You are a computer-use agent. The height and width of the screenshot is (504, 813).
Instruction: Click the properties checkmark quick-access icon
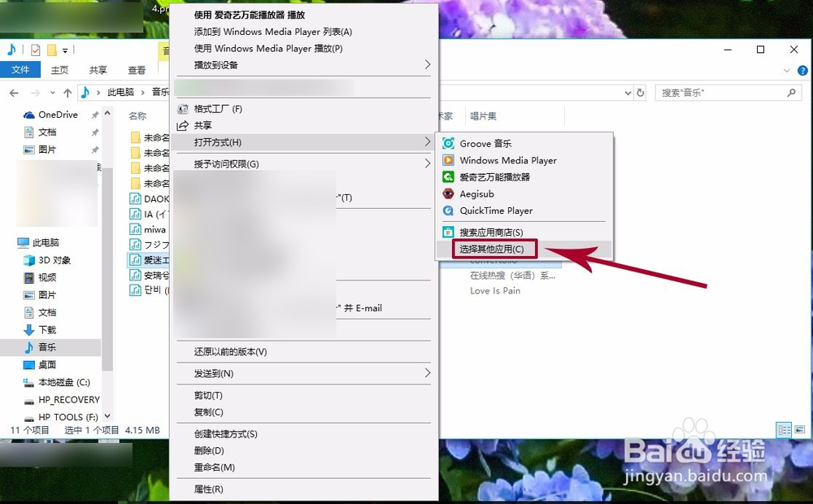(x=35, y=50)
